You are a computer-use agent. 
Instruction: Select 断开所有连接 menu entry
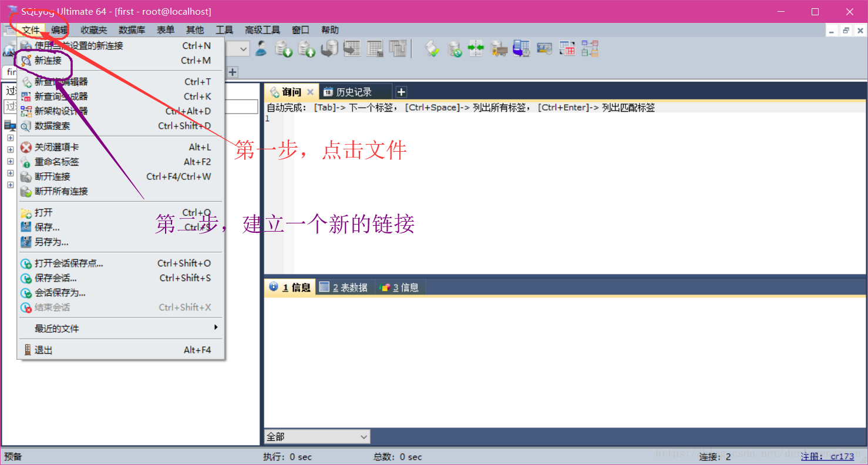pyautogui.click(x=121, y=191)
